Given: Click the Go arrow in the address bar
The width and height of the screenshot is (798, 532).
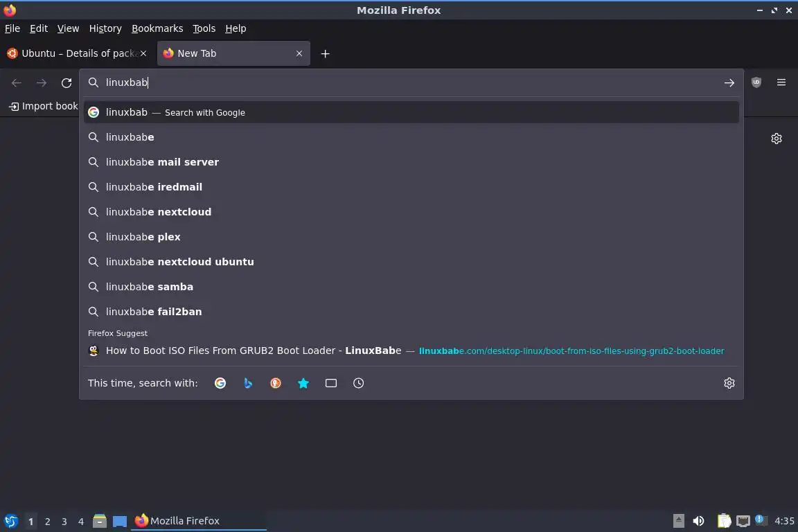Looking at the screenshot, I should tap(729, 82).
